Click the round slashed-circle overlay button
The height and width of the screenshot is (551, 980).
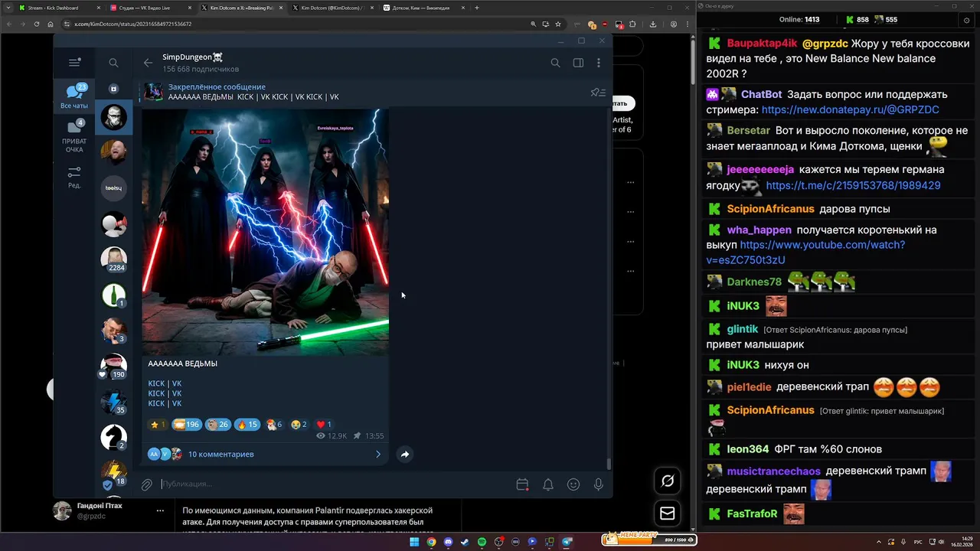(x=668, y=481)
